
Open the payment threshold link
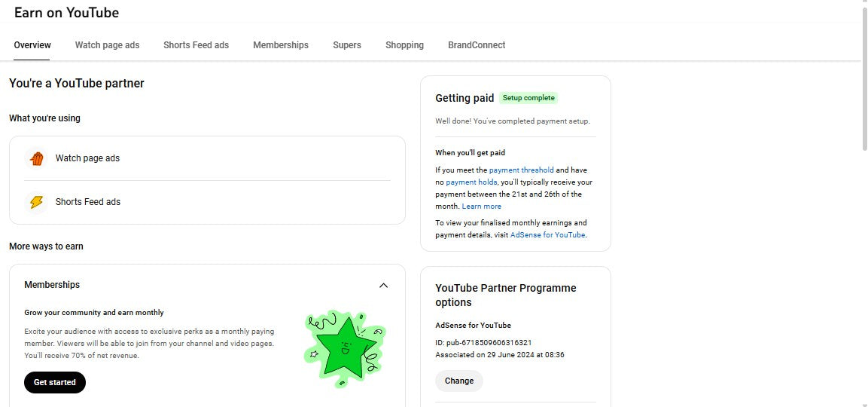pos(521,170)
